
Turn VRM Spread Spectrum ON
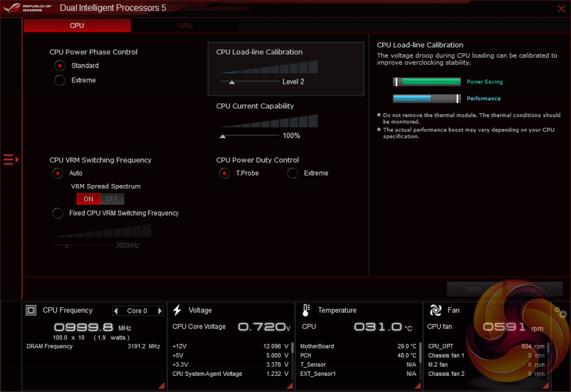coord(89,199)
